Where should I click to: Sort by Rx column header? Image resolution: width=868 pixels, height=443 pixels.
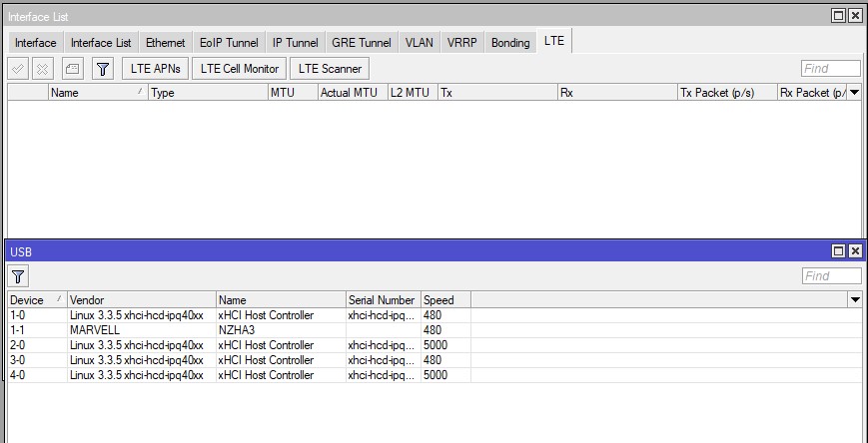point(617,93)
